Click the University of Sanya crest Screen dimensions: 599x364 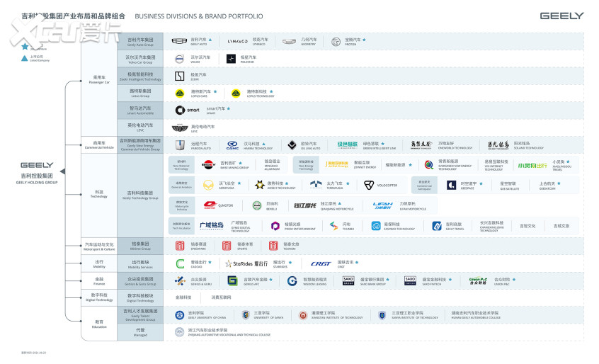coord(246,315)
